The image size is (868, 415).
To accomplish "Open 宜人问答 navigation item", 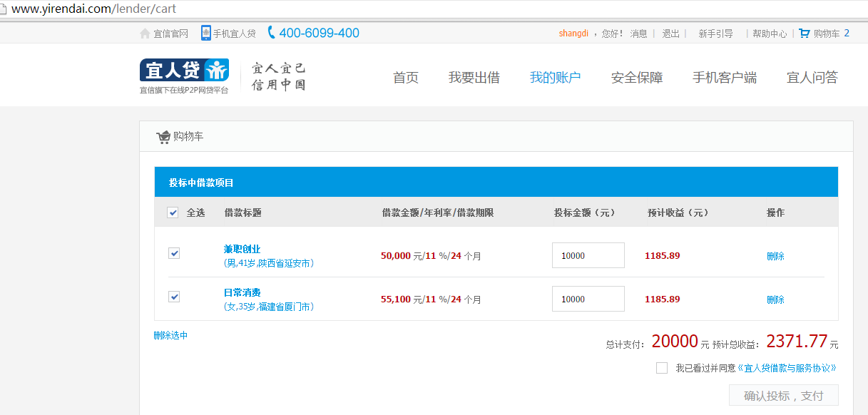I will (x=812, y=78).
